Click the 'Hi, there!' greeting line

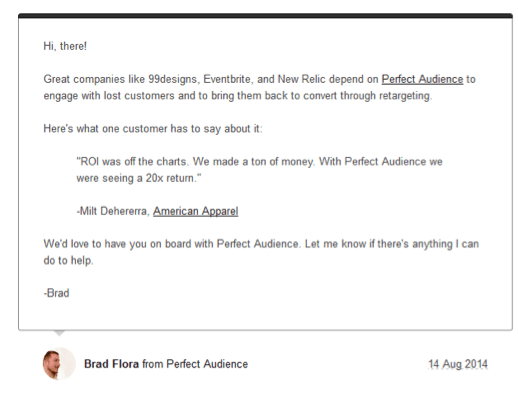pyautogui.click(x=65, y=46)
